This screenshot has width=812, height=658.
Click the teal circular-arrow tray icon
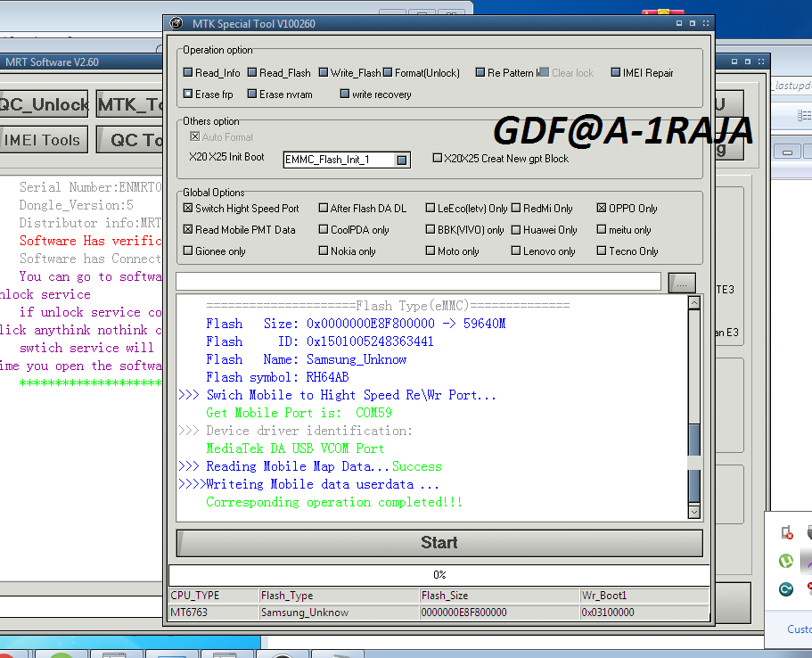click(785, 589)
